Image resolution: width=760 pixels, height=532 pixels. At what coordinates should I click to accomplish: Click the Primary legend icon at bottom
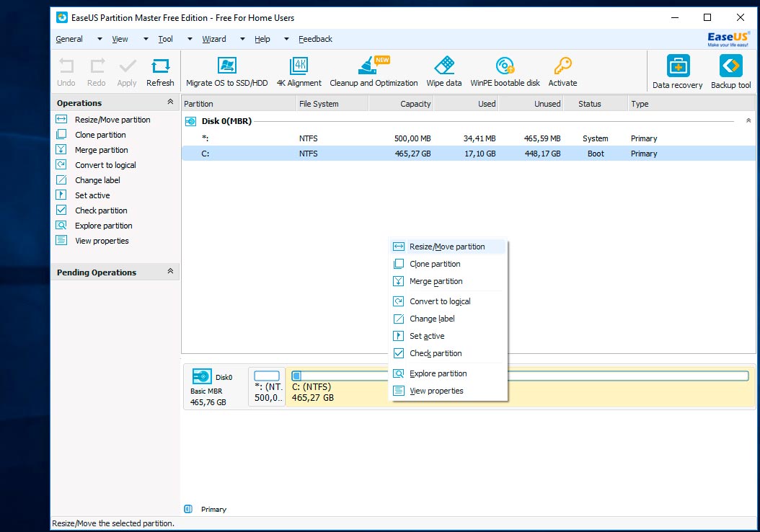[x=188, y=509]
